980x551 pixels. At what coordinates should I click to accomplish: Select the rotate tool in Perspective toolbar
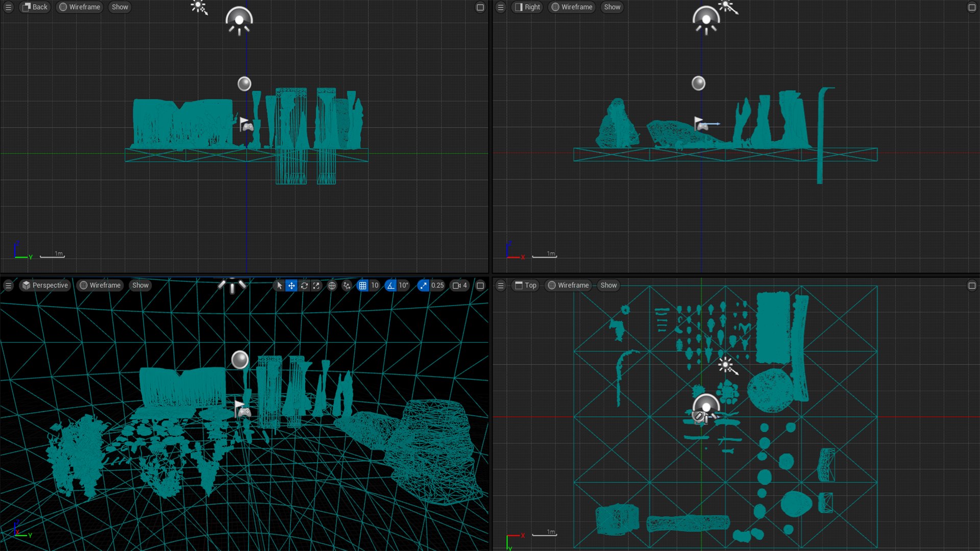[x=304, y=286]
